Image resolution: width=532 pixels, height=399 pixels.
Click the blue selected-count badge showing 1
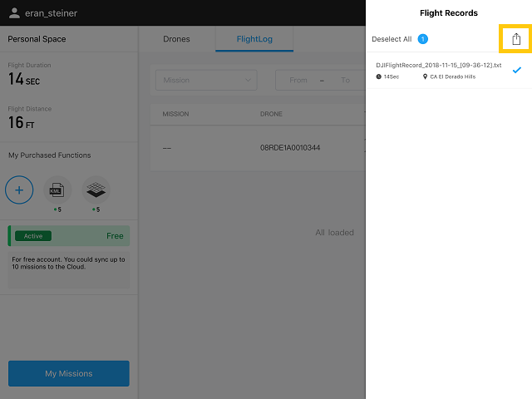pos(423,39)
